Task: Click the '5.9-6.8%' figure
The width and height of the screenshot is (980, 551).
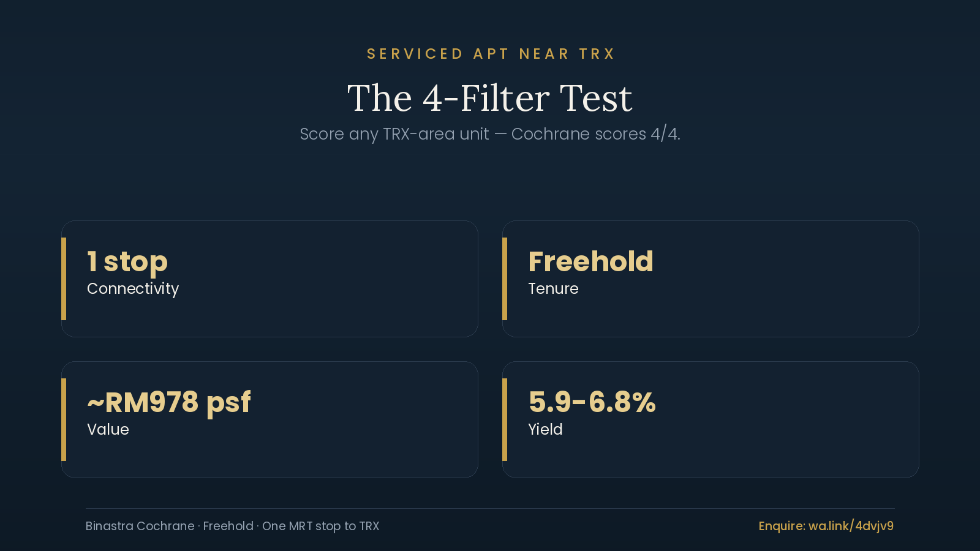Action: [592, 403]
